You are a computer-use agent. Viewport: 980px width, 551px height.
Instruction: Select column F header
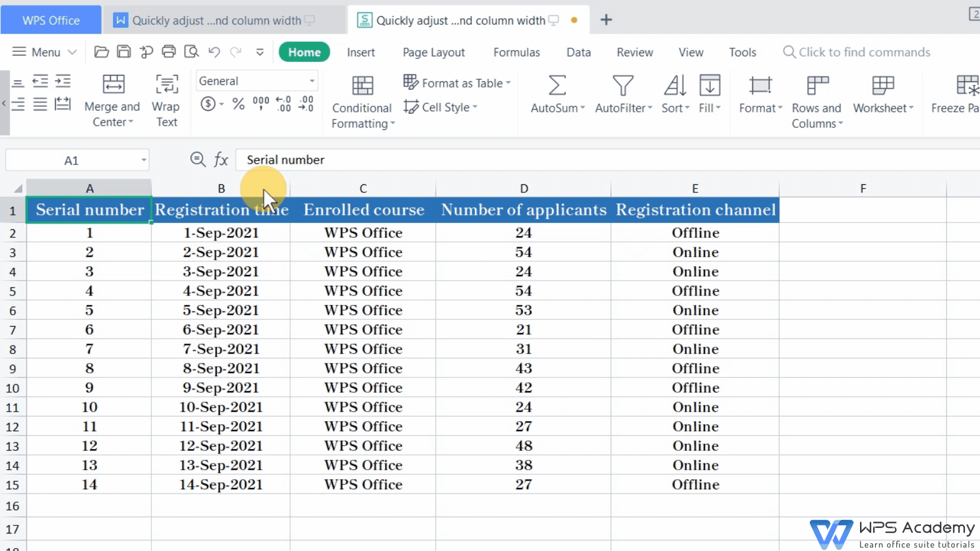click(862, 188)
